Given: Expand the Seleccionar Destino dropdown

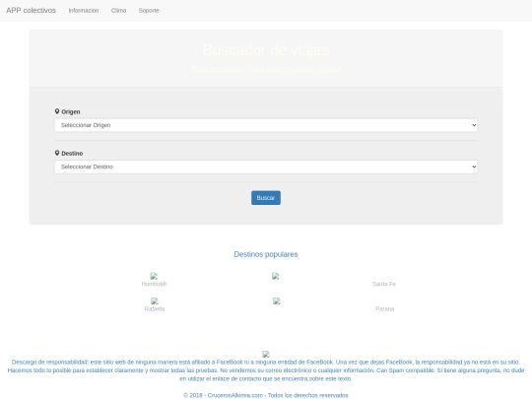Looking at the screenshot, I should (266, 166).
